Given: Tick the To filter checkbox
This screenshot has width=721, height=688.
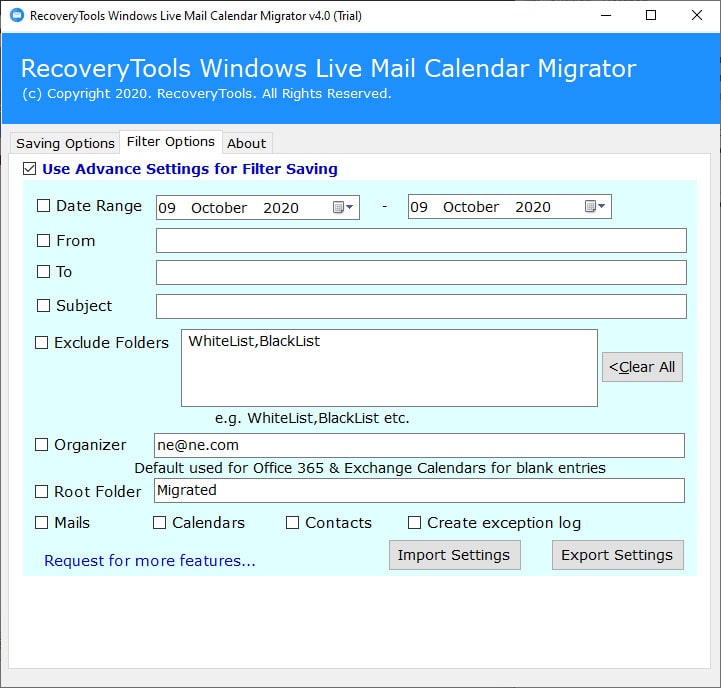Looking at the screenshot, I should pos(43,271).
